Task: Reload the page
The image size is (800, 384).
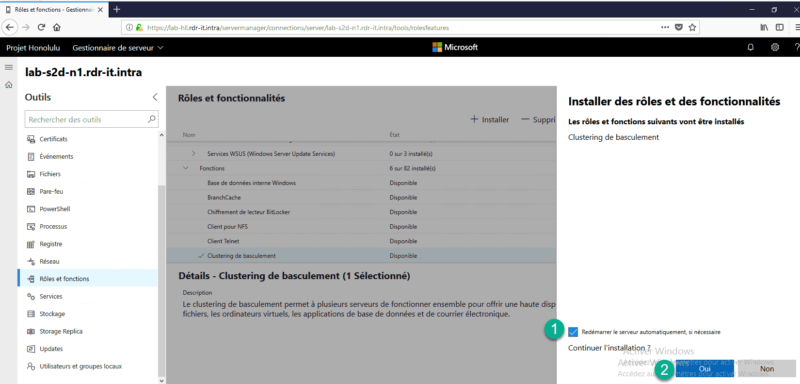Action: 41,28
